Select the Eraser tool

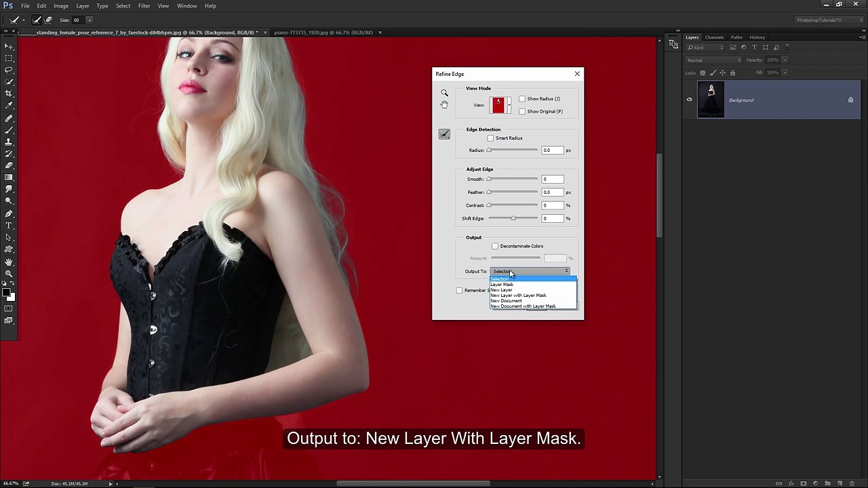[9, 165]
